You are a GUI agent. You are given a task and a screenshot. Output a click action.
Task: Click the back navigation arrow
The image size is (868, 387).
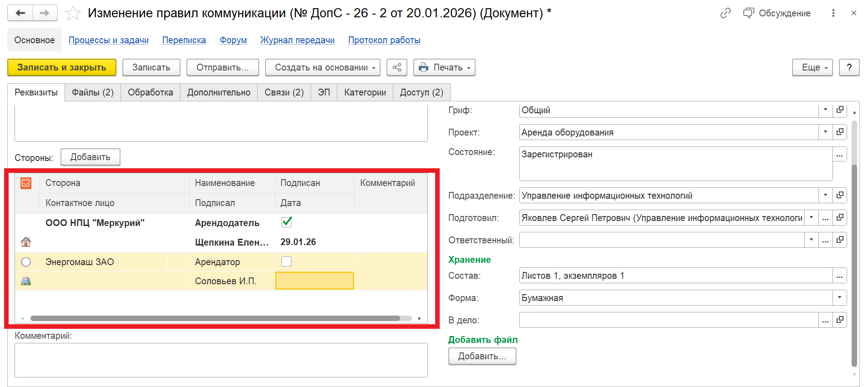tap(20, 13)
